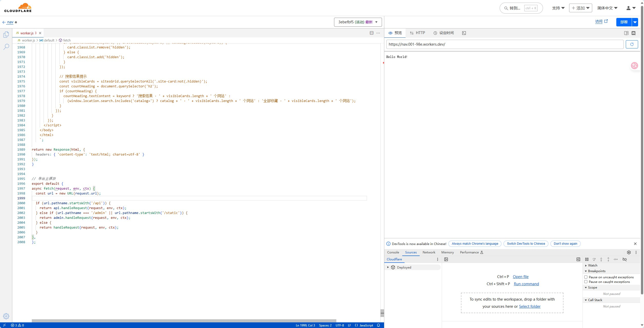
Task: Open the 3ebefbf5 version dropdown
Action: 358,22
